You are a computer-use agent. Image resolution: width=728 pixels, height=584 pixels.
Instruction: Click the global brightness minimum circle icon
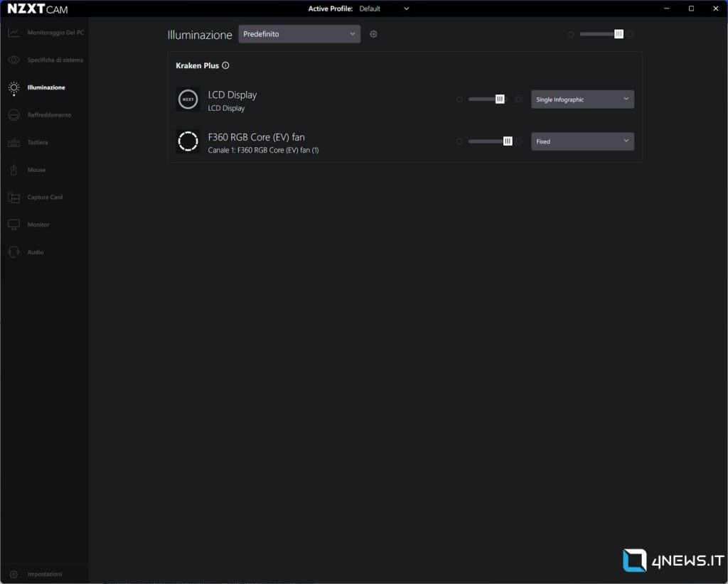(x=571, y=34)
